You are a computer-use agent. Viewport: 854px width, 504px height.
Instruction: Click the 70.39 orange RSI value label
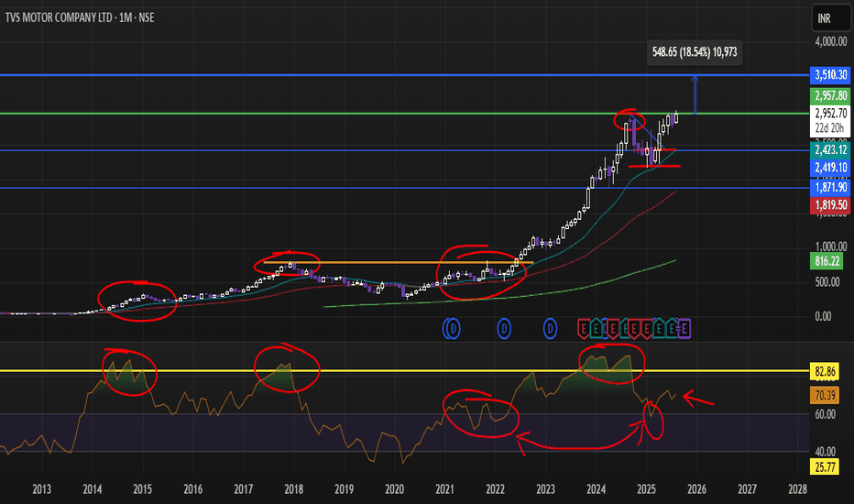(825, 395)
